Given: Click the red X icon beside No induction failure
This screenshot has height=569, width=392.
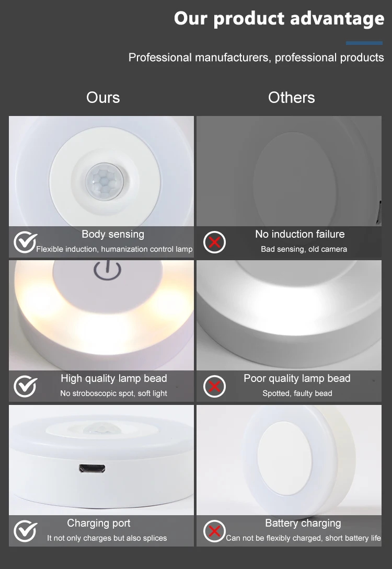Looking at the screenshot, I should (x=214, y=242).
